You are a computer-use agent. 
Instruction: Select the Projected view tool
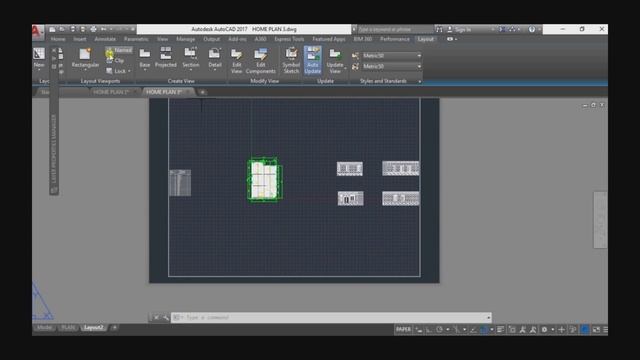(x=165, y=57)
